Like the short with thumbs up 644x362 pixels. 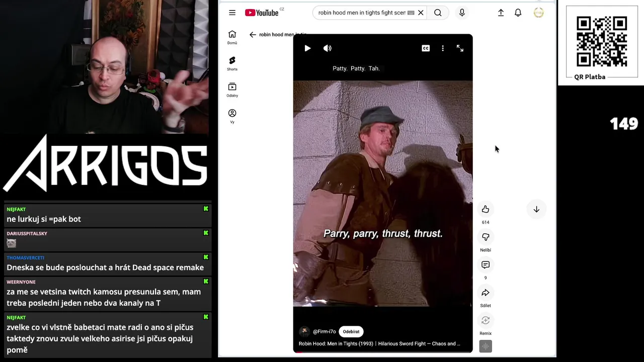(486, 209)
